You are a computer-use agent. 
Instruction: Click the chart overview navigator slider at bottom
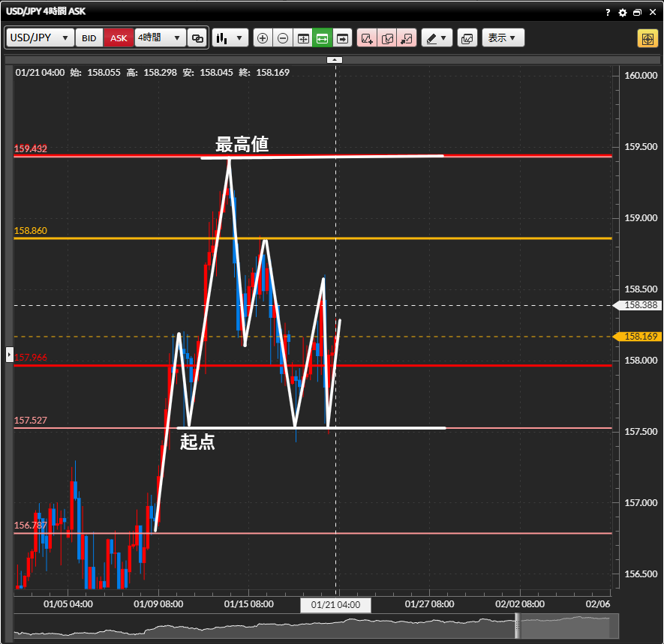pos(567,626)
